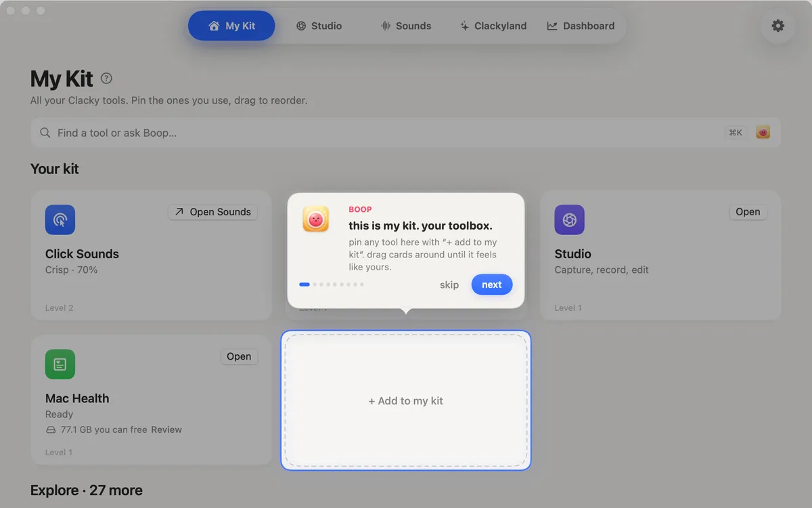This screenshot has width=812, height=508.
Task: Focus the Find a tool search field
Action: coord(406,133)
